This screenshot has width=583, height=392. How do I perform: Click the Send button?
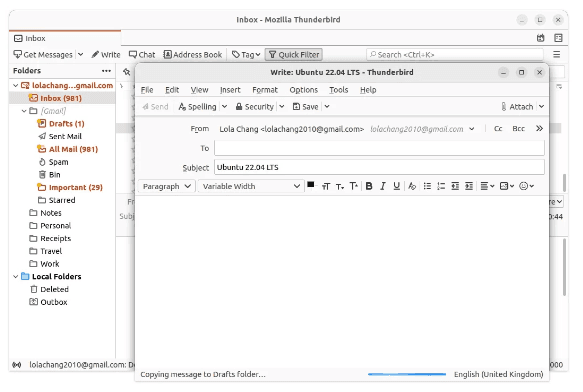(x=155, y=107)
